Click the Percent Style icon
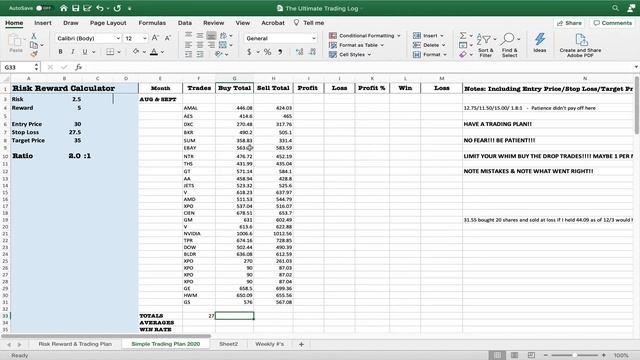This screenshot has width=640, height=360. [x=267, y=52]
